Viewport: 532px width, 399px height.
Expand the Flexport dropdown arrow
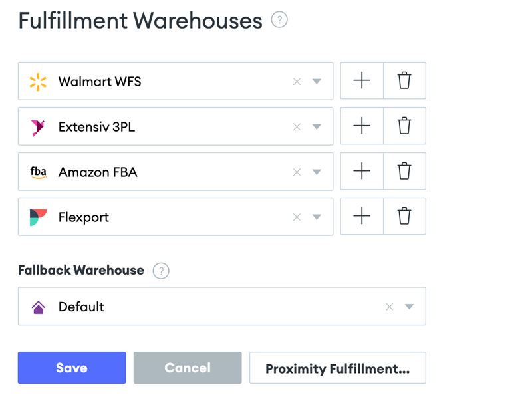[x=317, y=217]
